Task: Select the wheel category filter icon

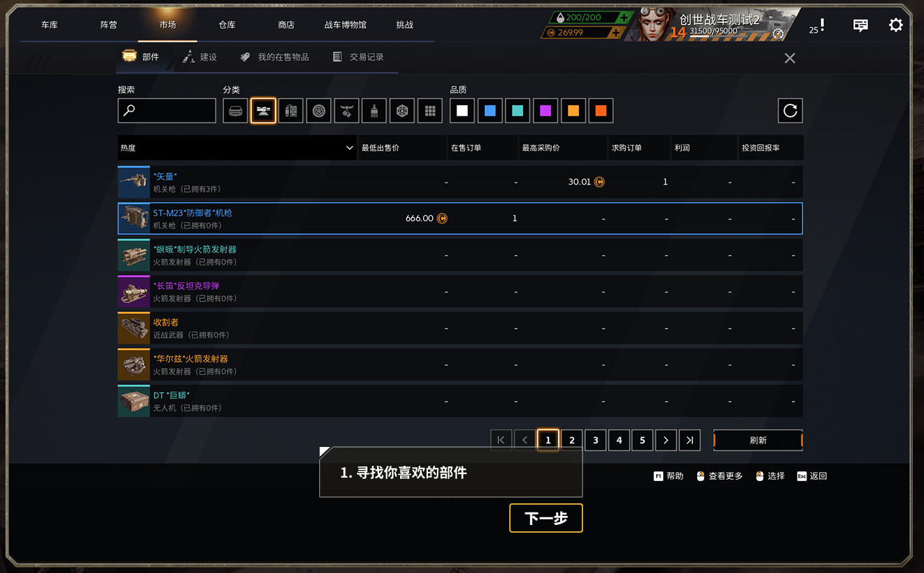Action: click(319, 111)
